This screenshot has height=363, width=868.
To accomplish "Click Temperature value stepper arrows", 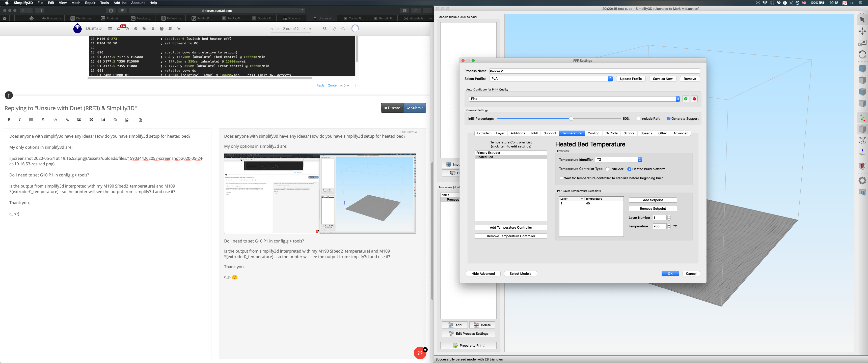I will click(669, 226).
